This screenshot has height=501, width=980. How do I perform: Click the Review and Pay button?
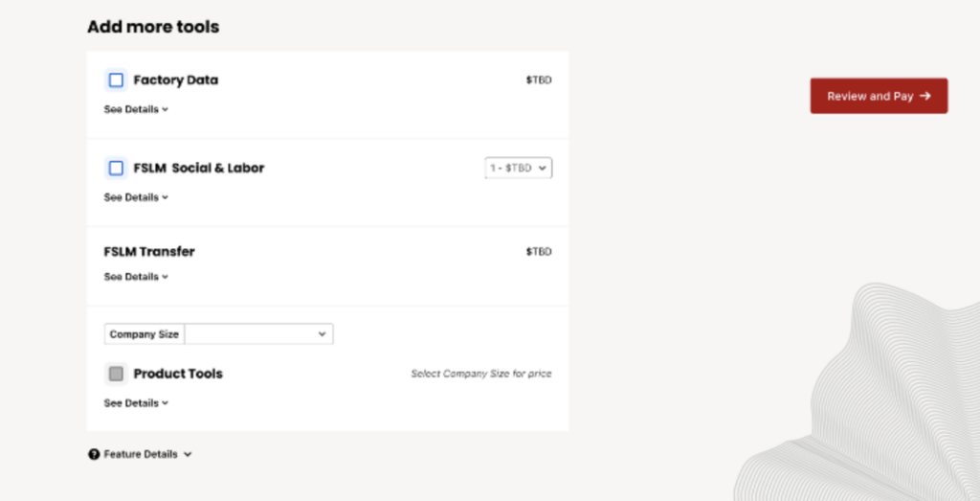879,97
